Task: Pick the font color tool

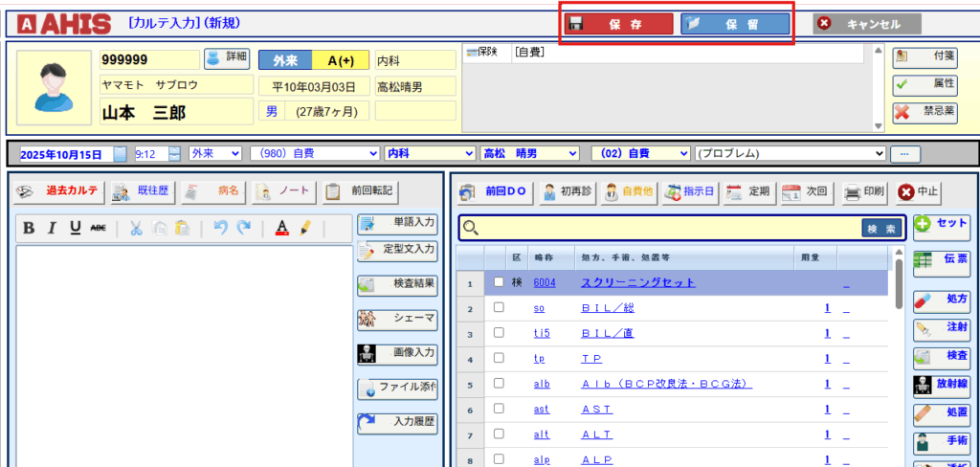Action: click(x=282, y=228)
